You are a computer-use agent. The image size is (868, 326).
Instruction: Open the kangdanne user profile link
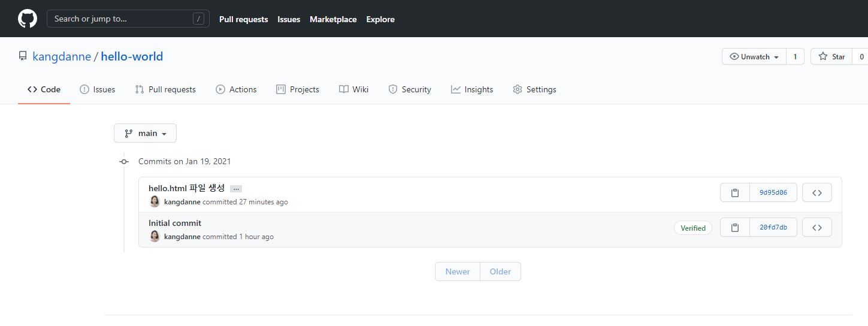62,56
